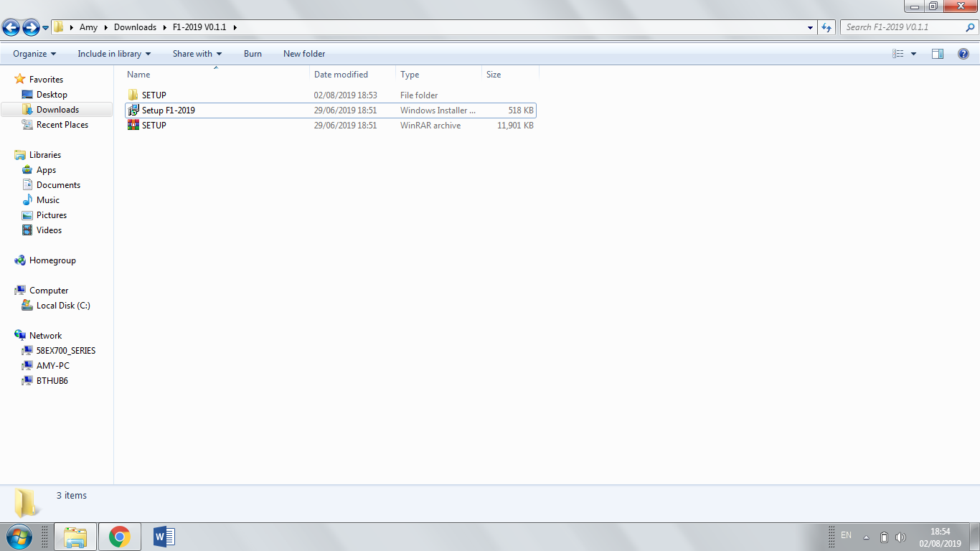980x551 pixels.
Task: Select the WinRAR archive SETUP file
Action: (154, 126)
